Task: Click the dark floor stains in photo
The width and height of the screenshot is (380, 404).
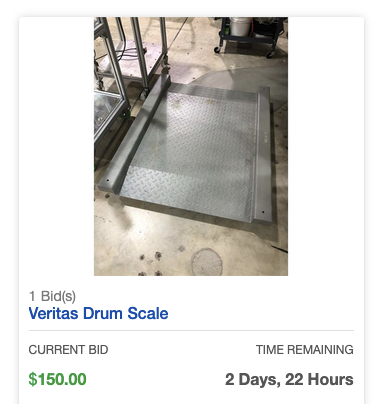Action: click(x=152, y=263)
